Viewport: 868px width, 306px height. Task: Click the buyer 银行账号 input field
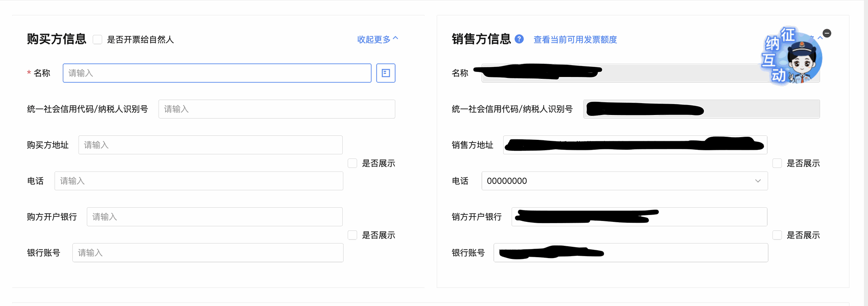pyautogui.click(x=208, y=253)
